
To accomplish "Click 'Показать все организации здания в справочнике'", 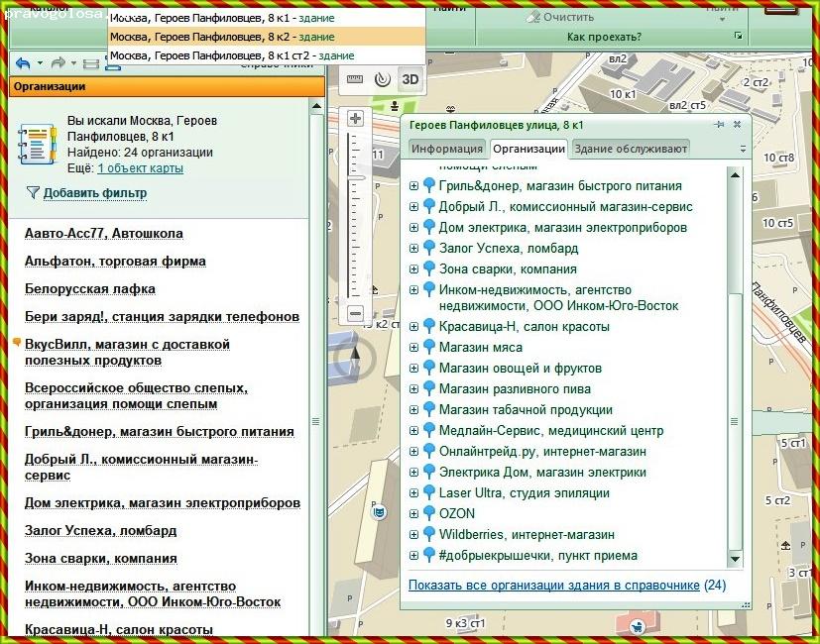I will (x=553, y=586).
